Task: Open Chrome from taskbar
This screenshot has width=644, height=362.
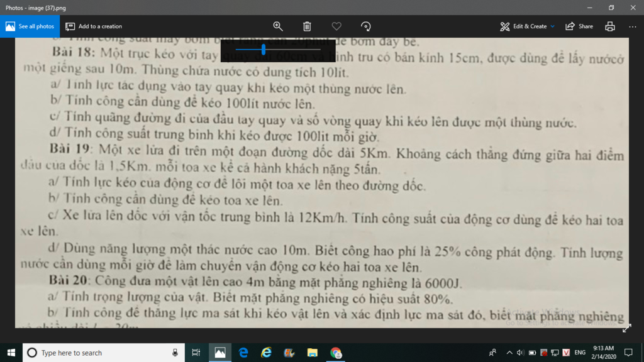Action: [x=336, y=353]
